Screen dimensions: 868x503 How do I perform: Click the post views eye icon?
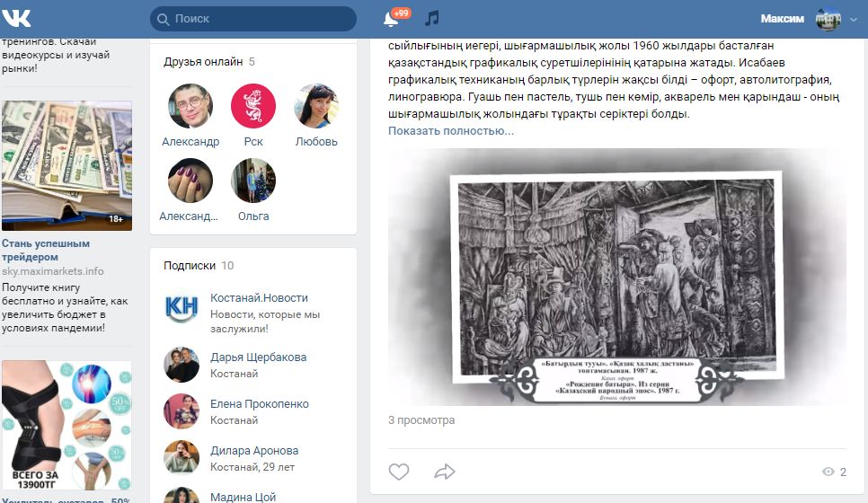828,472
